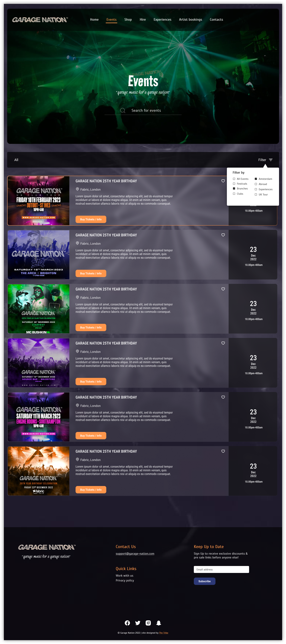
Task: Open the support@garage-nation.com link
Action: click(135, 553)
